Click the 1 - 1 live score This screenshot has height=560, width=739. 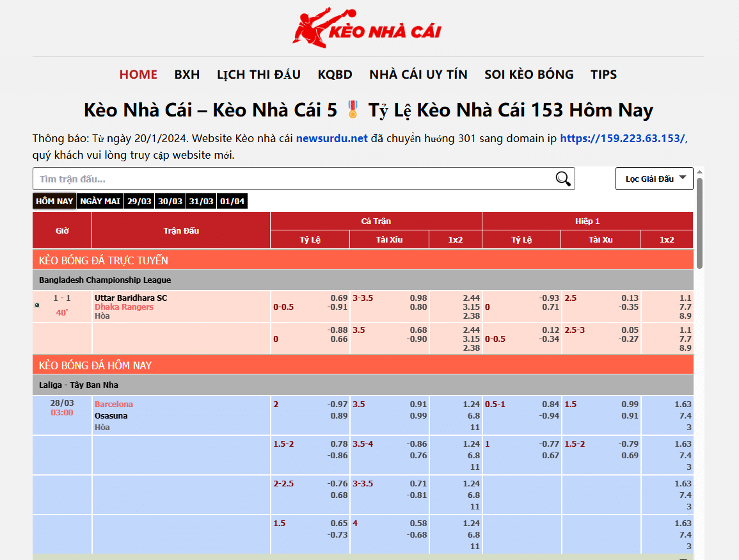pos(61,298)
